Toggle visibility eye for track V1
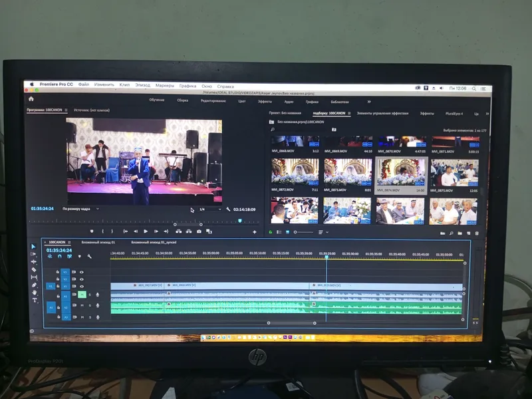This screenshot has height=399, width=532. 82,287
